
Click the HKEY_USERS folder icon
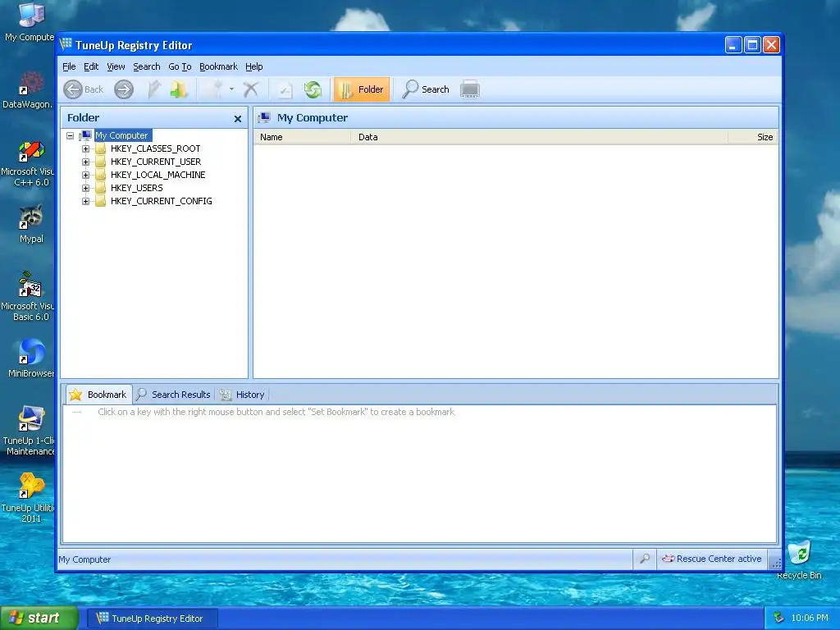click(x=100, y=188)
